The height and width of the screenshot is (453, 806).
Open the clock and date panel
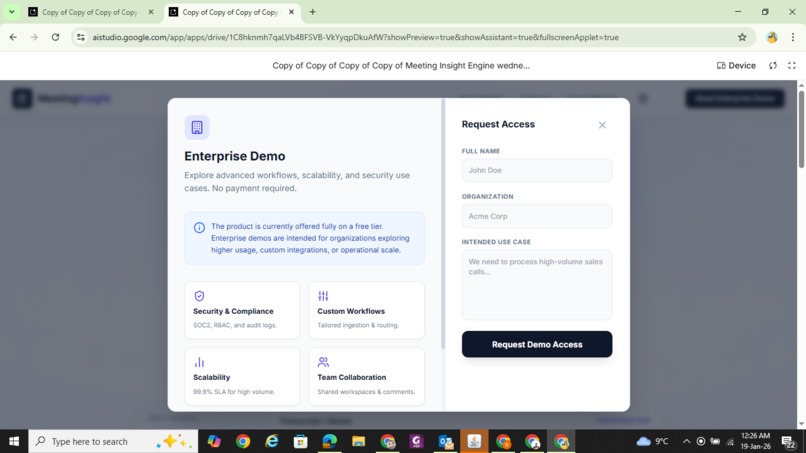coord(755,441)
